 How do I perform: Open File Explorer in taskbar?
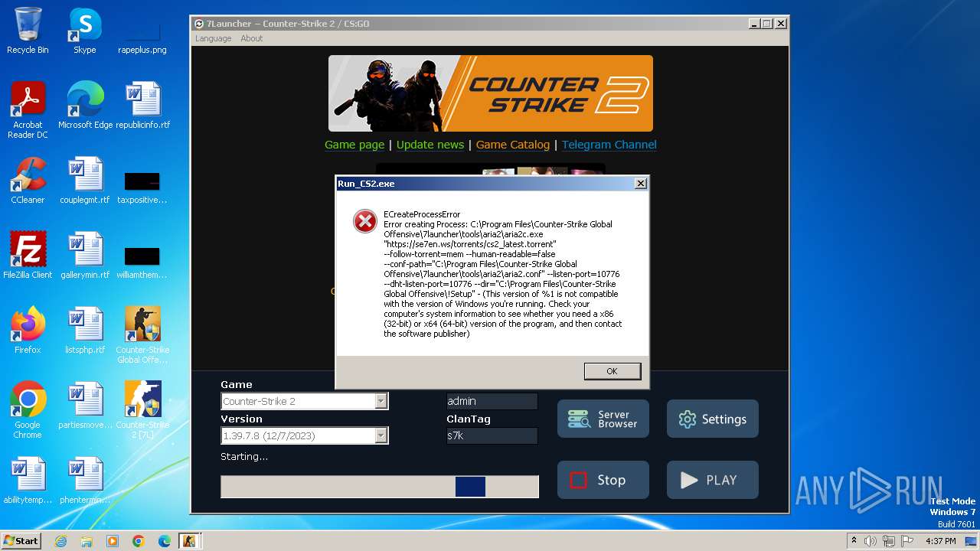point(87,541)
